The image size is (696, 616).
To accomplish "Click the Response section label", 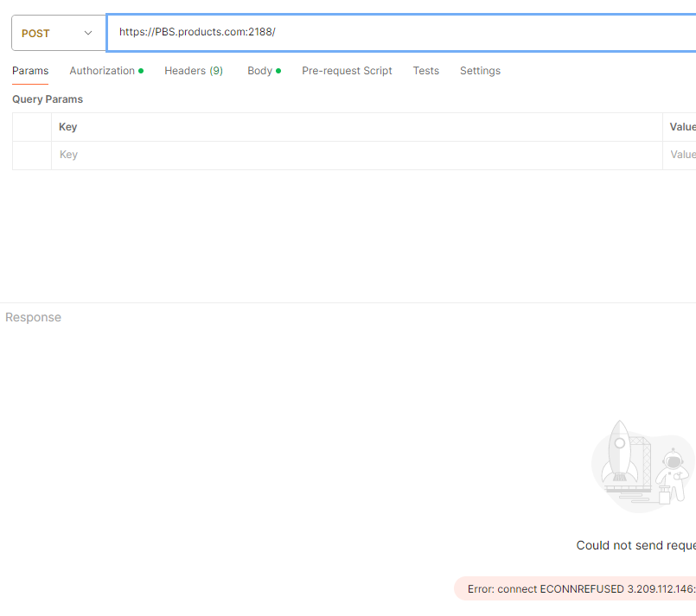I will 34,318.
